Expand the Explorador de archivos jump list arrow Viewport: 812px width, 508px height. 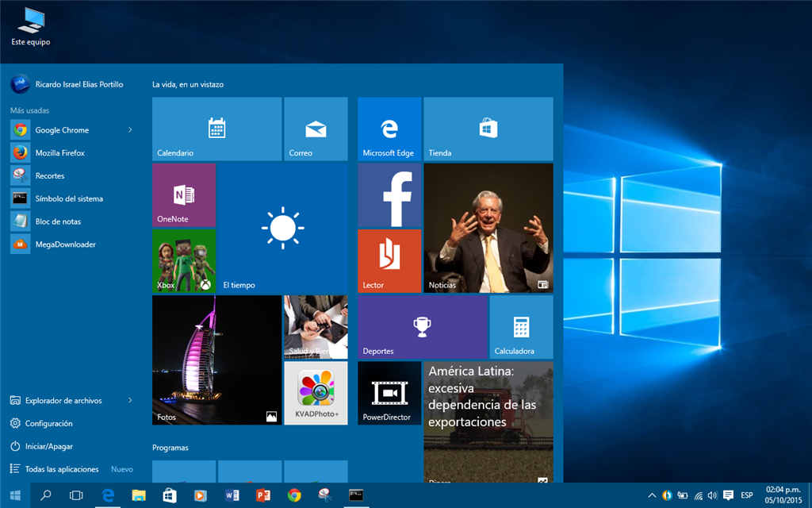[130, 400]
